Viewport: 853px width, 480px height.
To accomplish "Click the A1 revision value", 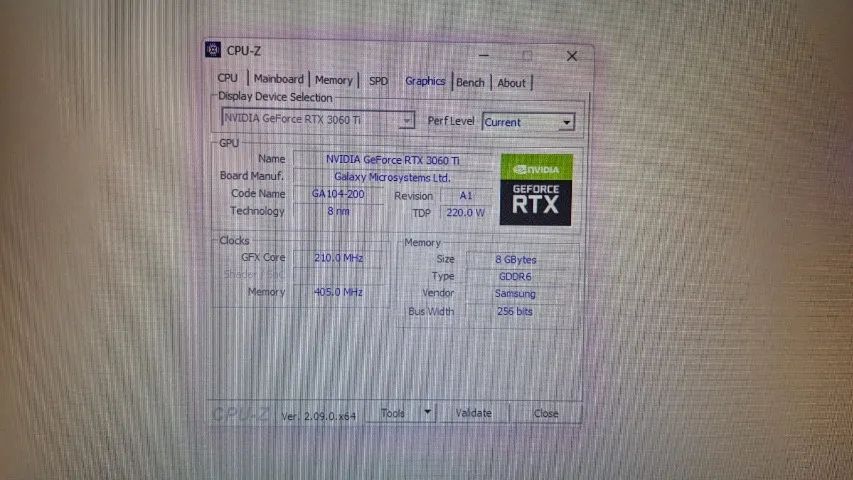I will click(466, 195).
